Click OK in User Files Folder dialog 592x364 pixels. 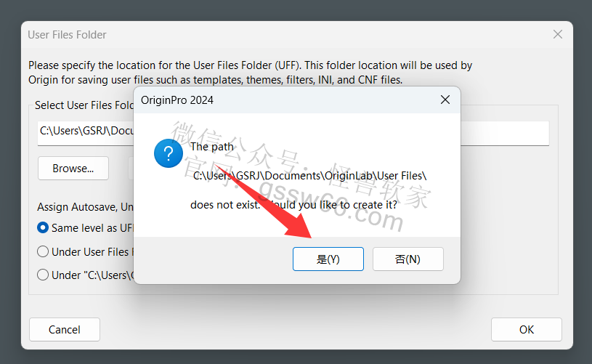(x=527, y=330)
